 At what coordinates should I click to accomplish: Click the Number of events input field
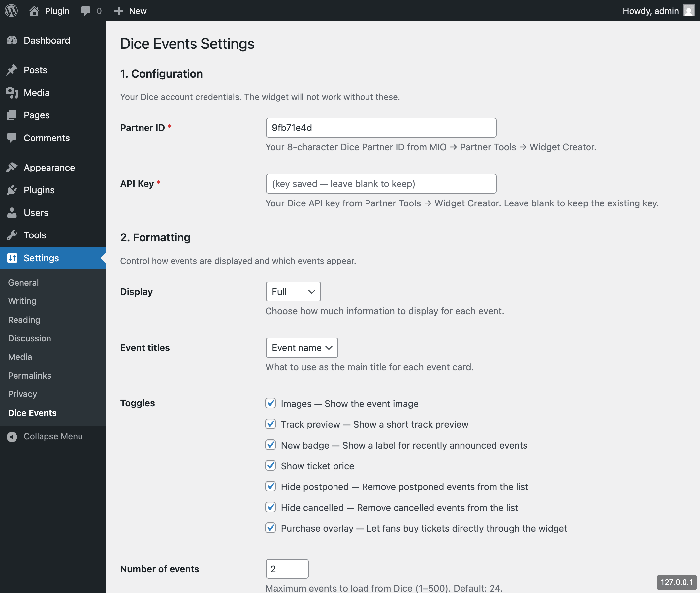tap(287, 569)
